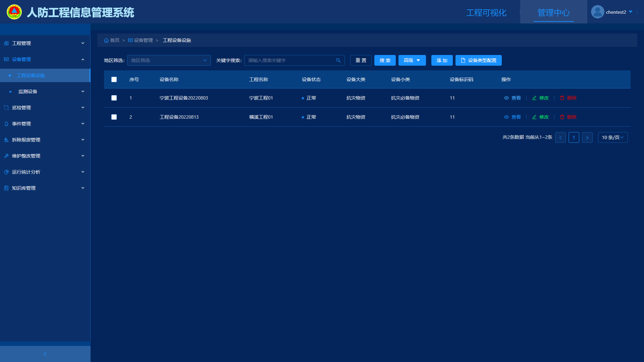Screen dimensions: 644x362
Task: Go to next page arrow in pagination
Action: click(587, 137)
